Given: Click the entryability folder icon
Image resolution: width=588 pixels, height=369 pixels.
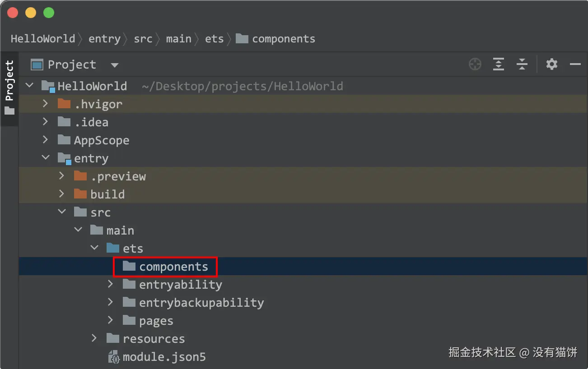Looking at the screenshot, I should pos(129,284).
